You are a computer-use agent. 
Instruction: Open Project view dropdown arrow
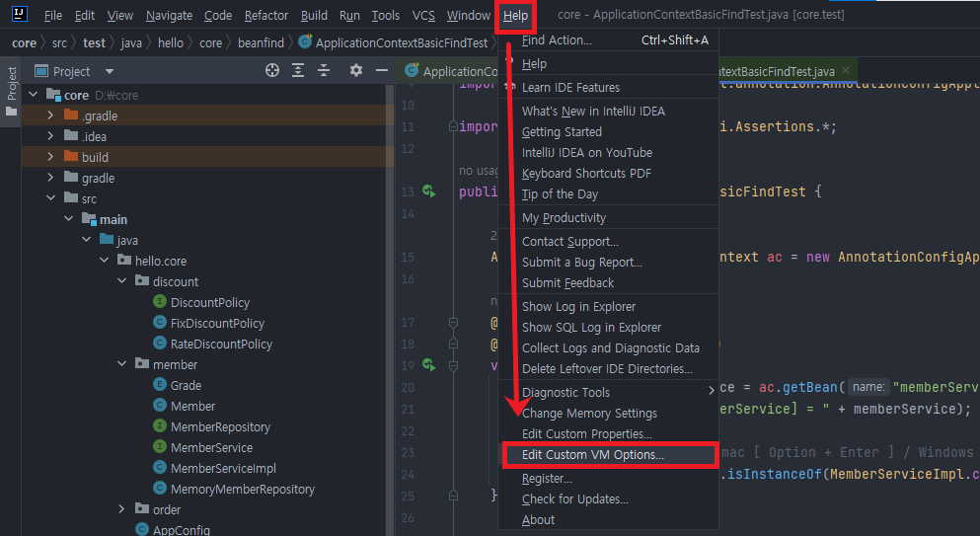[110, 71]
